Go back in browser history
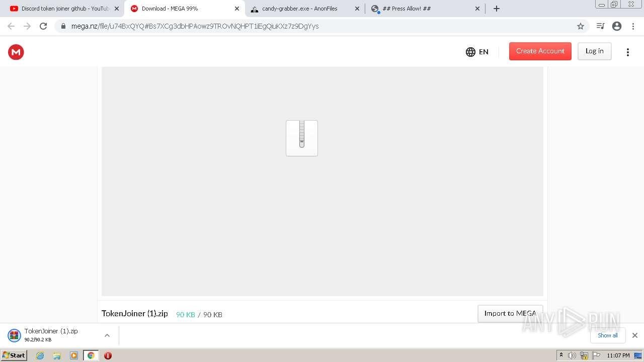Viewport: 644px width, 362px height. (x=11, y=26)
